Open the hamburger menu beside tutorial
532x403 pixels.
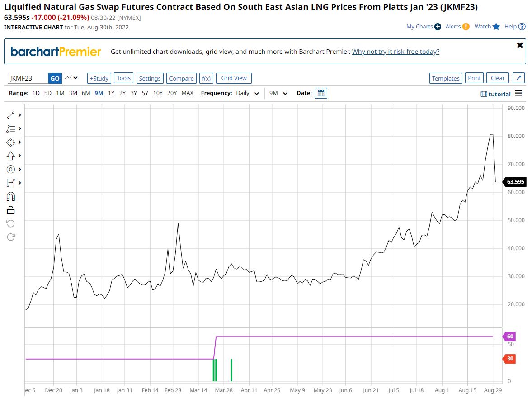coord(518,94)
